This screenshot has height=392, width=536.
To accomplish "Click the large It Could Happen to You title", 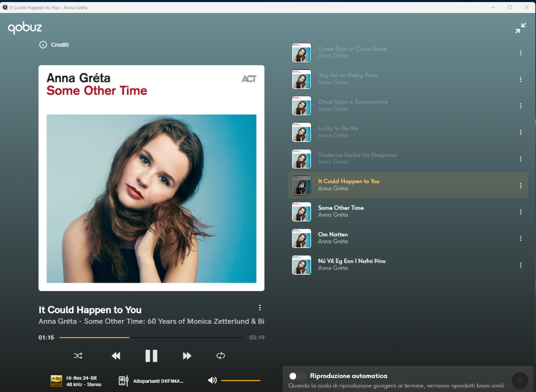I will pos(90,310).
